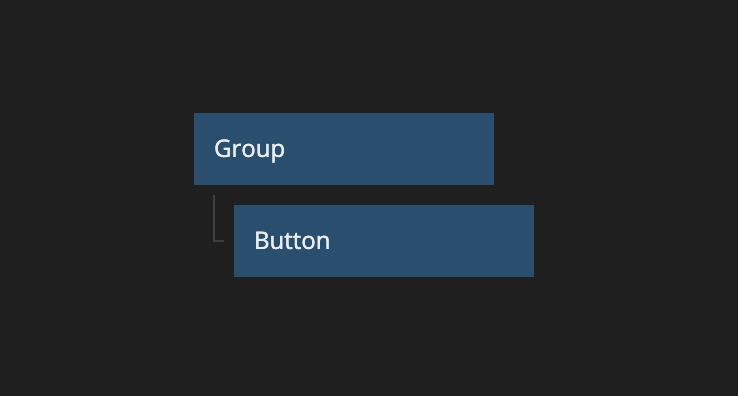Image resolution: width=738 pixels, height=396 pixels.
Task: Pick the top-level Group element
Action: point(344,149)
